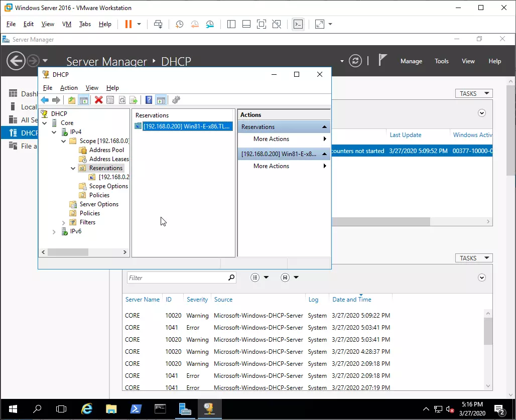
Task: Collapse the Reservations section in Actions pane
Action: (x=324, y=127)
